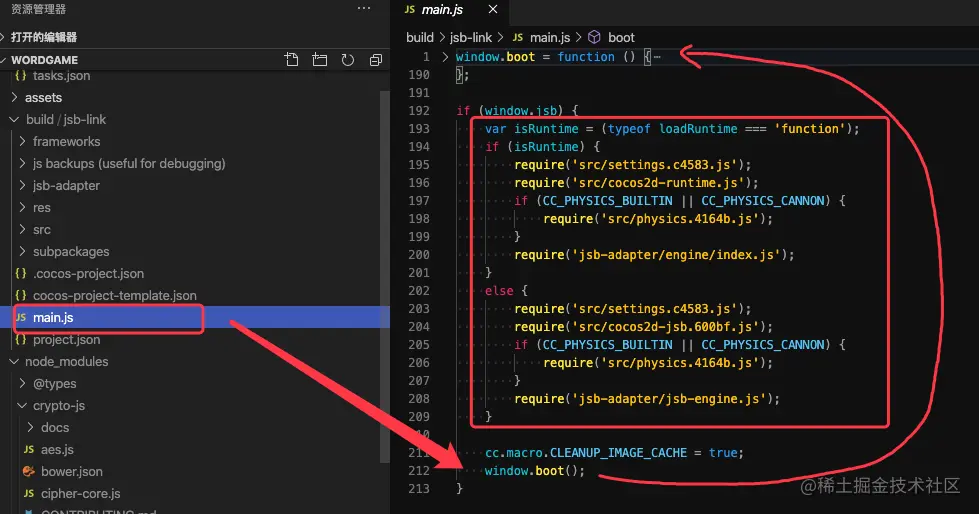Expand the docs folder

55,427
